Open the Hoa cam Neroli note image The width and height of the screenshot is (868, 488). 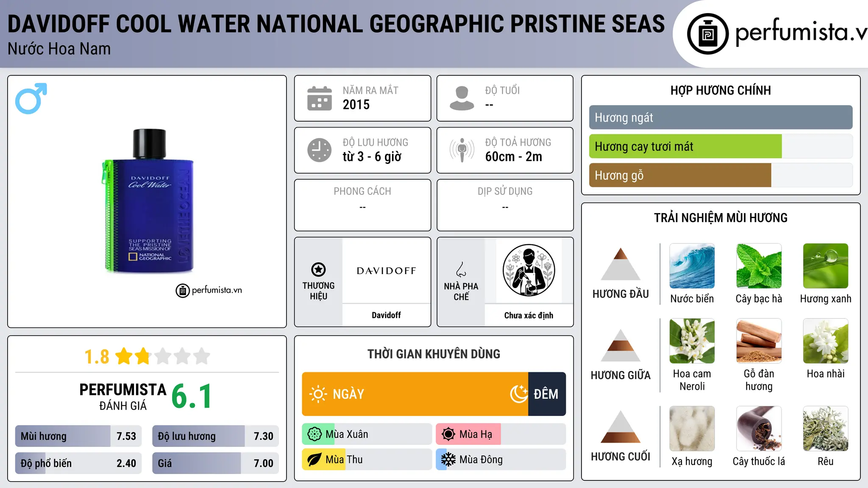[x=692, y=341]
